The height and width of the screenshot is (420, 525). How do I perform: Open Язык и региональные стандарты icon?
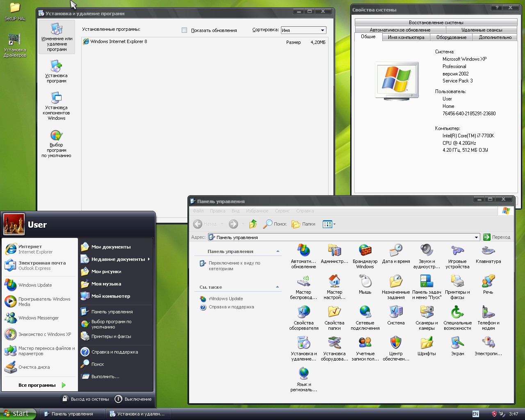click(x=304, y=379)
